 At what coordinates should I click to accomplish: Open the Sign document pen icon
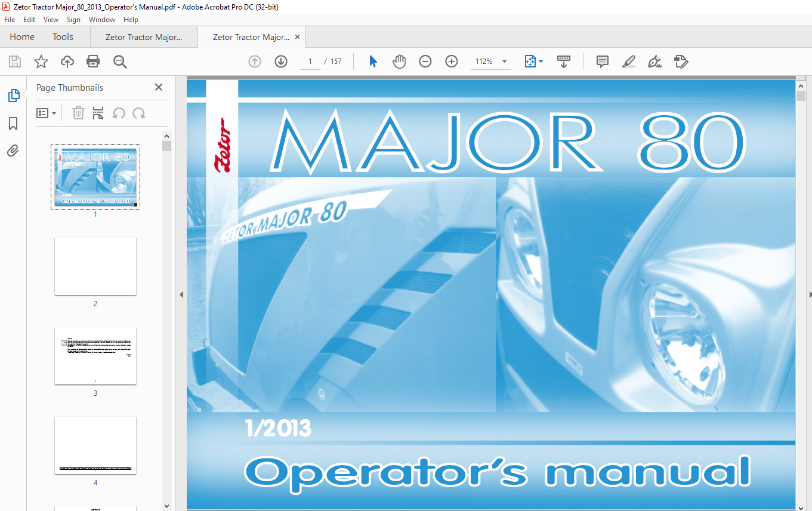click(x=654, y=61)
